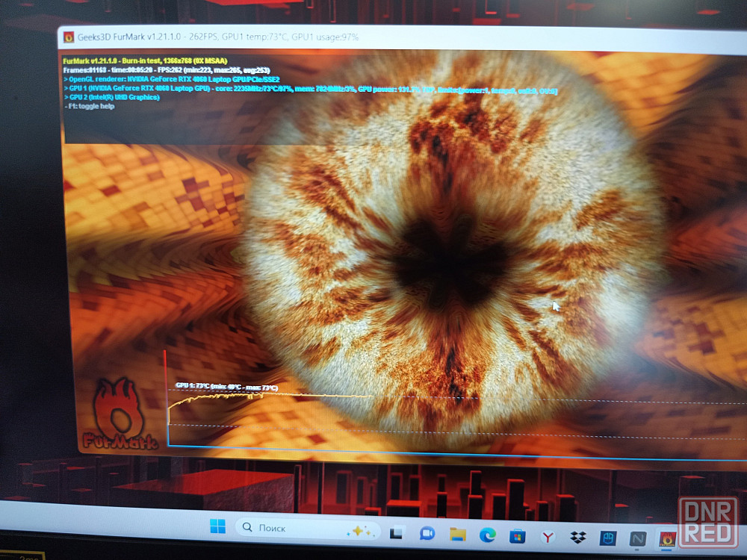The image size is (747, 560).
Task: Launch the video chat app in taskbar
Action: click(427, 533)
